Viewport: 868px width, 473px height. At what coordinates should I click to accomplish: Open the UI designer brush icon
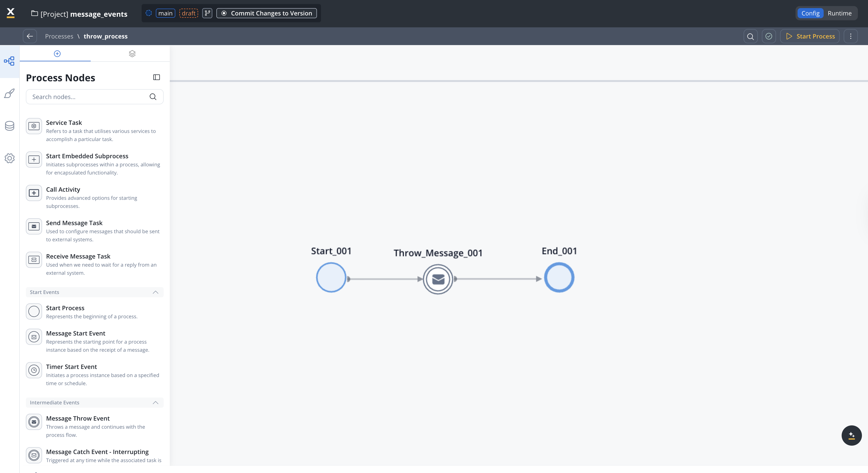coord(10,93)
